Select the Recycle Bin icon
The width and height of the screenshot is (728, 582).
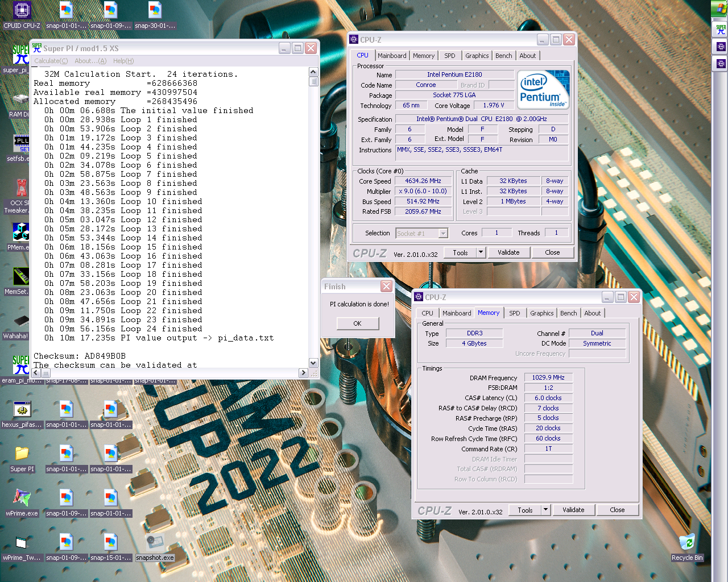click(x=687, y=547)
